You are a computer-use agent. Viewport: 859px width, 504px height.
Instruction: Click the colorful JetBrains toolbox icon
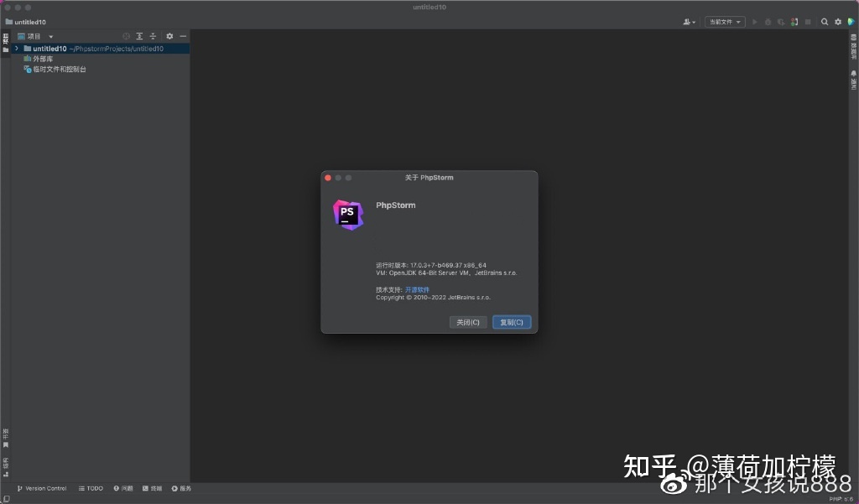click(851, 22)
